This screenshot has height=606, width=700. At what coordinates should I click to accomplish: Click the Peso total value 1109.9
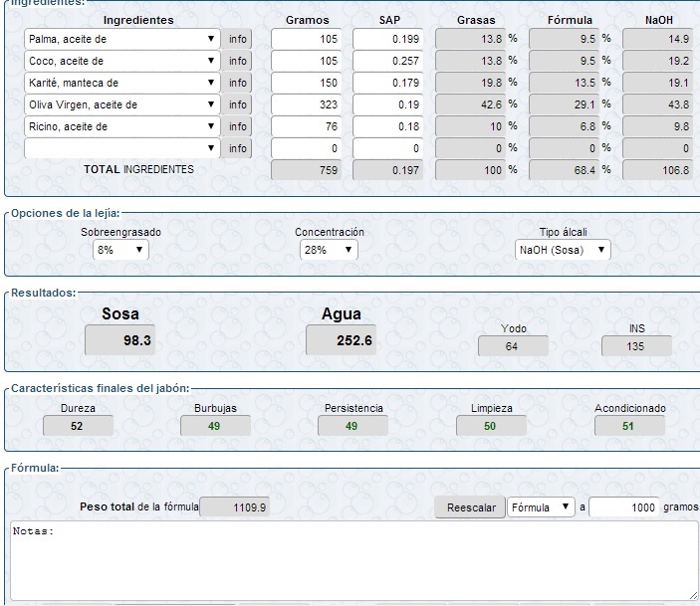[x=234, y=507]
